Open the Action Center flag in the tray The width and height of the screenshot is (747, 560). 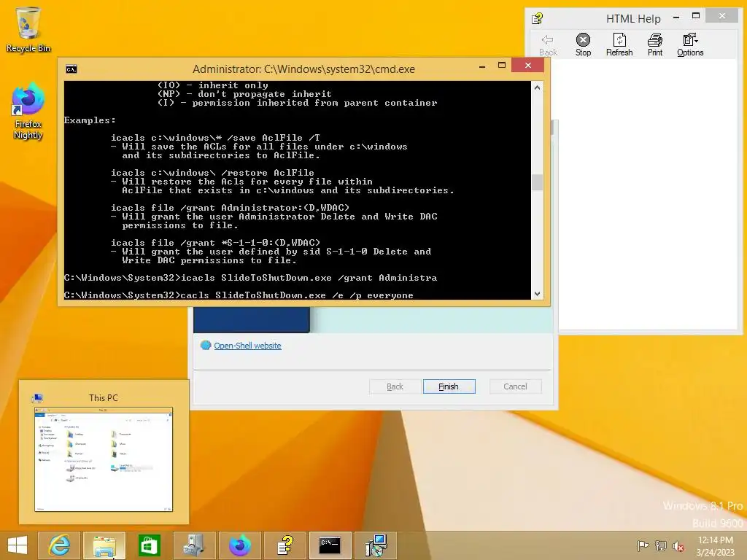point(643,545)
